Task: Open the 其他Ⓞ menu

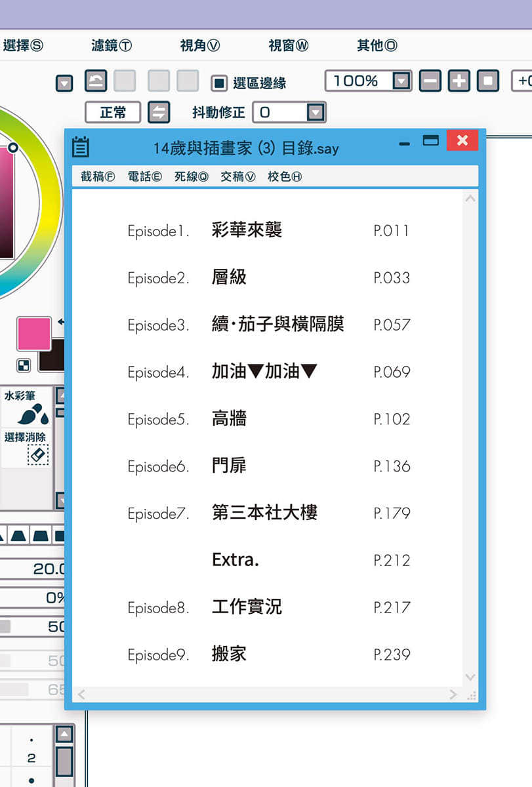Action: click(x=377, y=45)
